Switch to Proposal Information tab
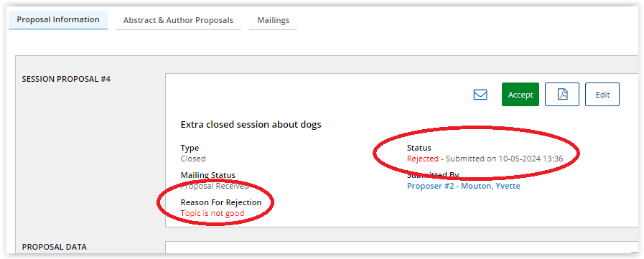 (x=58, y=19)
